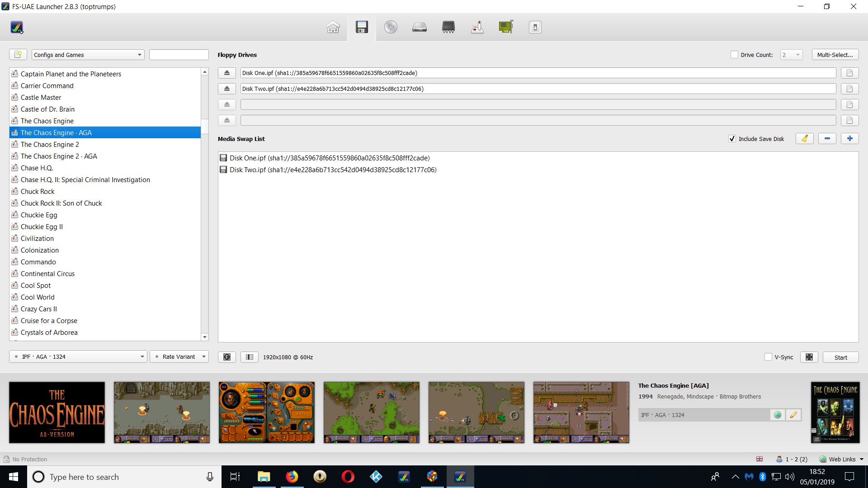Open the orange character selection screenshot
The image size is (868, 488).
click(x=267, y=413)
